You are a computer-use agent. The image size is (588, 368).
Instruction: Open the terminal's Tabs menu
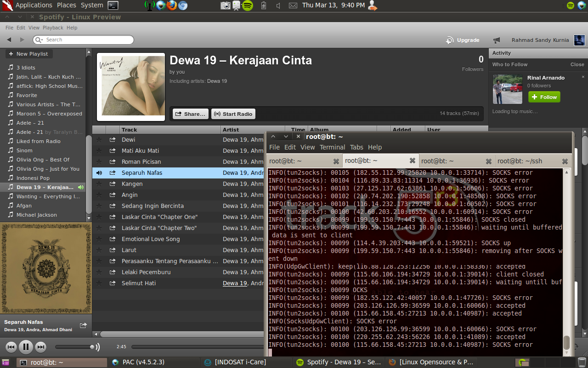[356, 147]
